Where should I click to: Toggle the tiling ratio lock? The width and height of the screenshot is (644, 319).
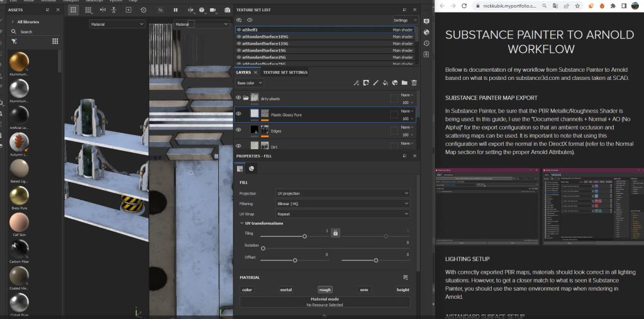click(336, 233)
